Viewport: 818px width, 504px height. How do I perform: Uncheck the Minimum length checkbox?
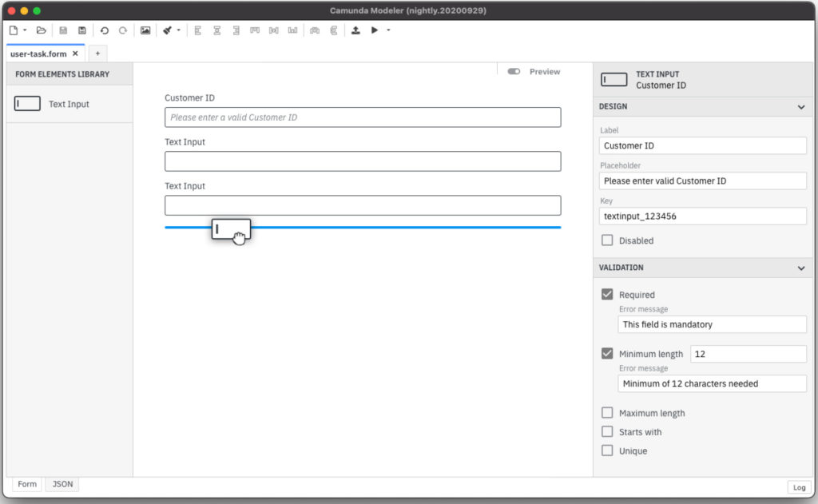(607, 353)
